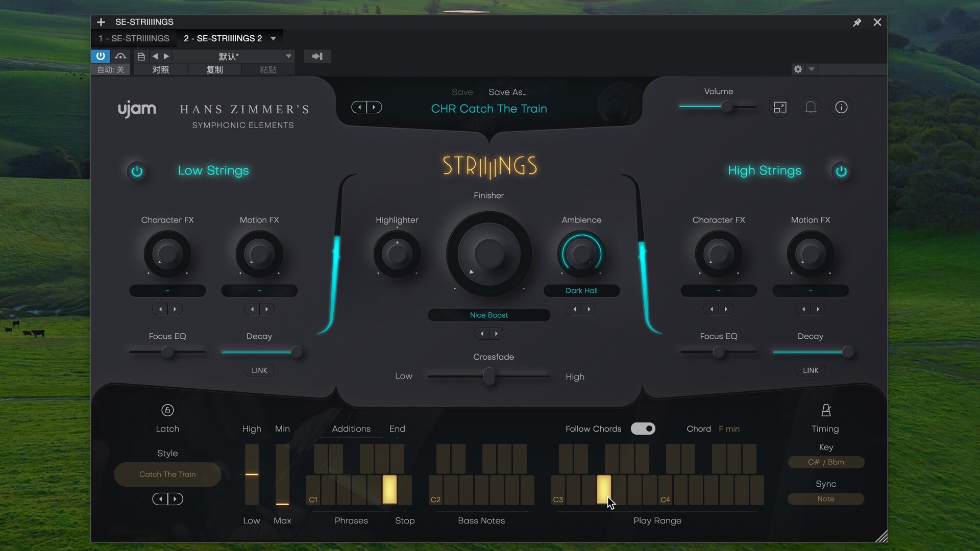Select previous Finisher mode arrow
This screenshot has width=980, height=551.
(x=482, y=334)
